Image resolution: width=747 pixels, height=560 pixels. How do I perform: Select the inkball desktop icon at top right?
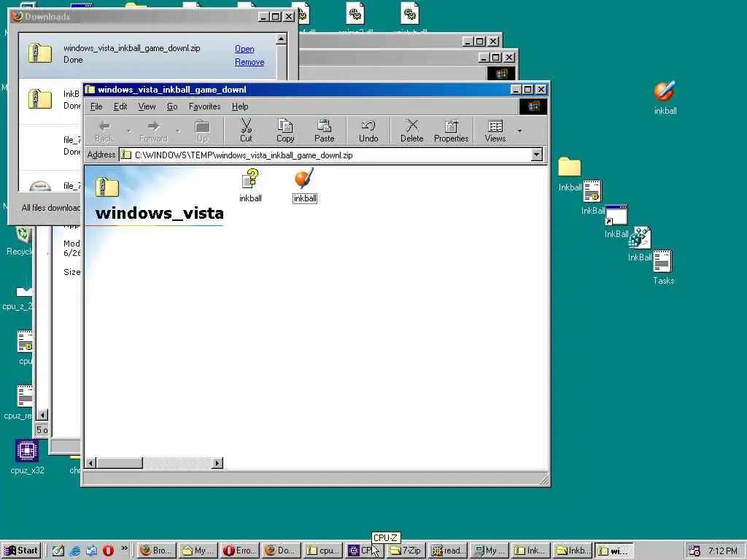click(665, 98)
